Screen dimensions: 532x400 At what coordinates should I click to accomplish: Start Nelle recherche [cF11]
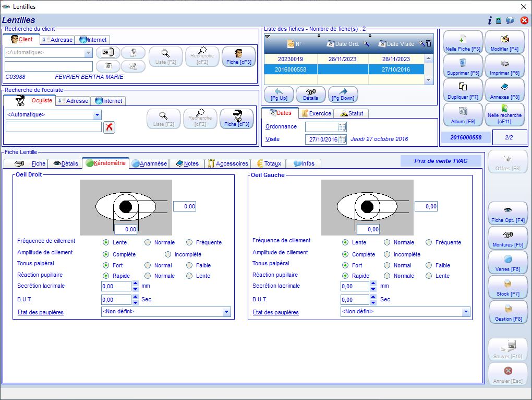click(x=504, y=115)
